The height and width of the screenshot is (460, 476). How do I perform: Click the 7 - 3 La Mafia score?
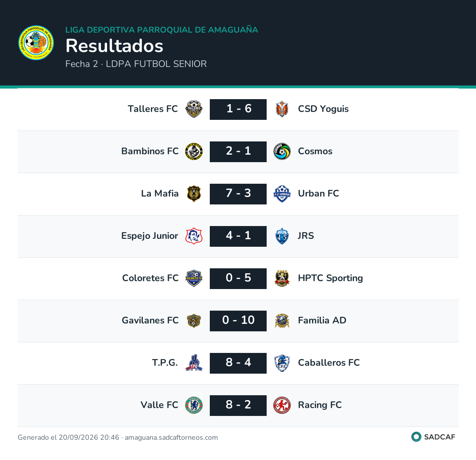click(238, 194)
